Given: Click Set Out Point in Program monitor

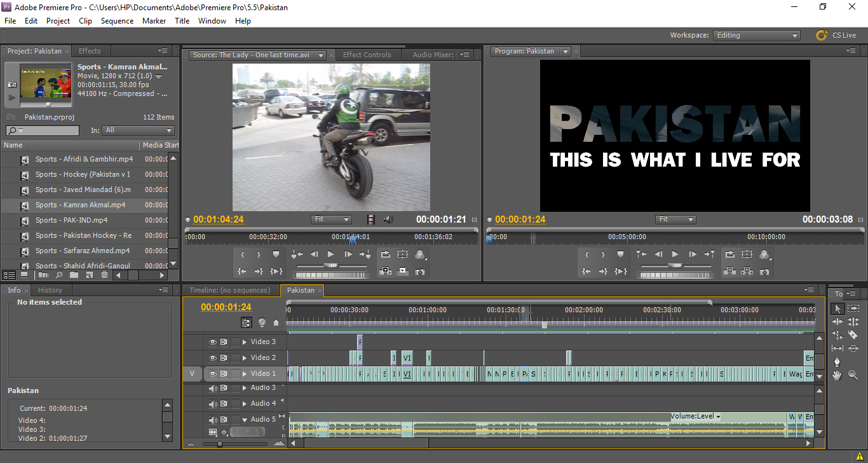Looking at the screenshot, I should tap(603, 254).
